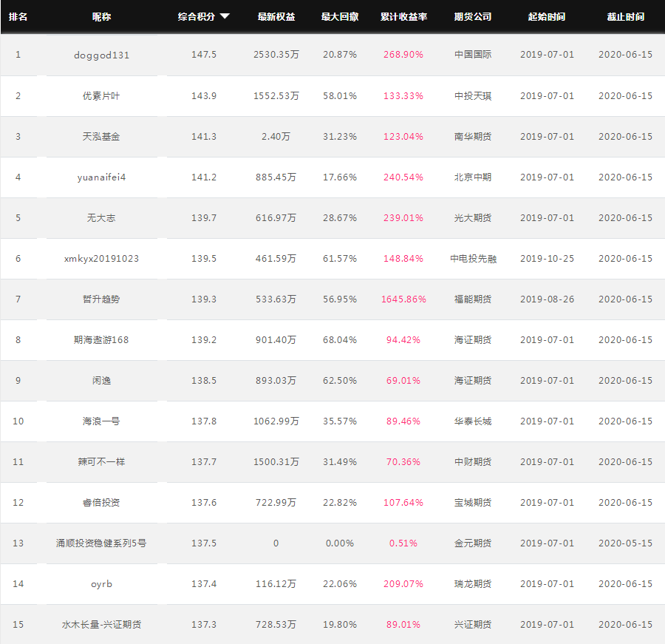Click the 起始时间 column header
This screenshot has width=665, height=644.
tap(547, 16)
